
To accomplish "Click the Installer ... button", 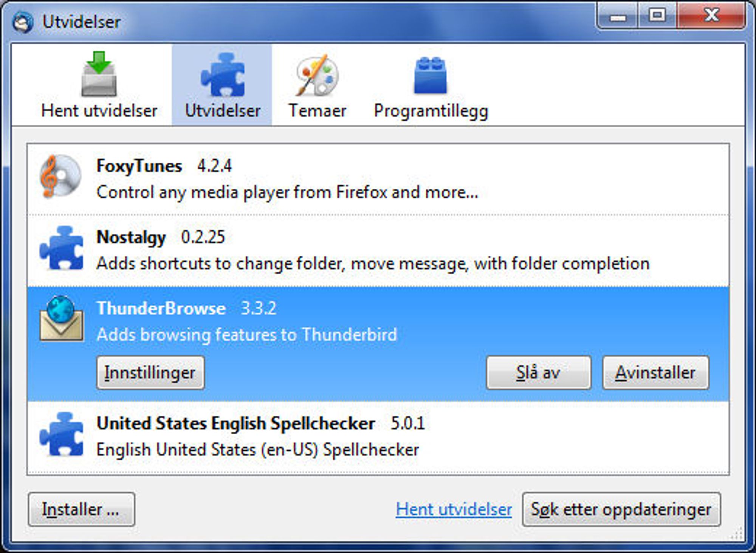I will point(81,509).
